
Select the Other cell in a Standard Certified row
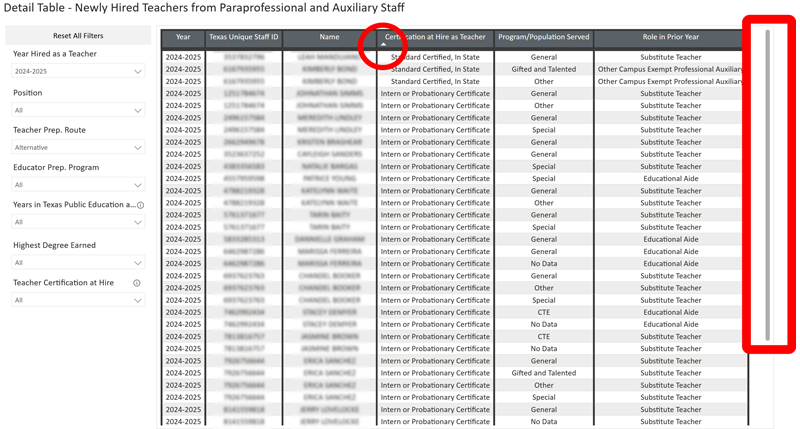coord(544,82)
